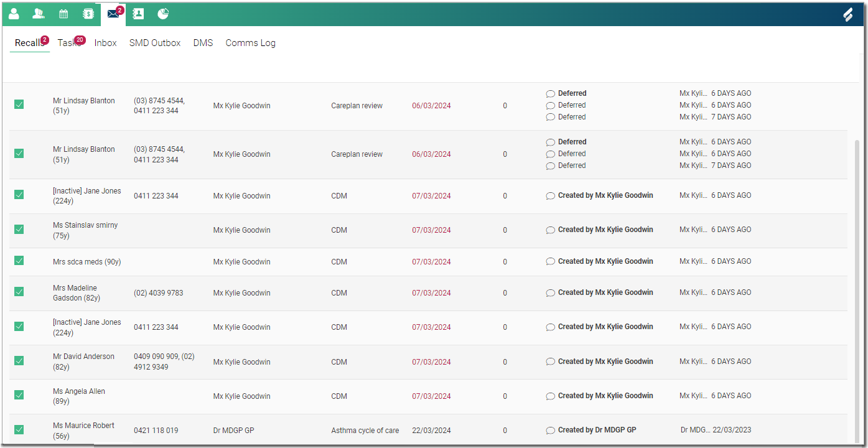Select patient name Mr David Anderson (82y)
Viewport: 868px width, 448px height.
click(84, 362)
